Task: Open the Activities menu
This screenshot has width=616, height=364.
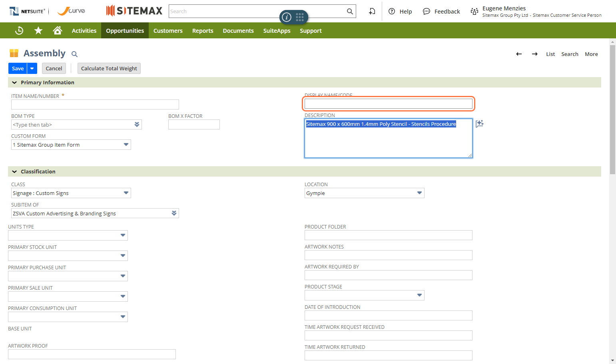Action: click(x=84, y=30)
